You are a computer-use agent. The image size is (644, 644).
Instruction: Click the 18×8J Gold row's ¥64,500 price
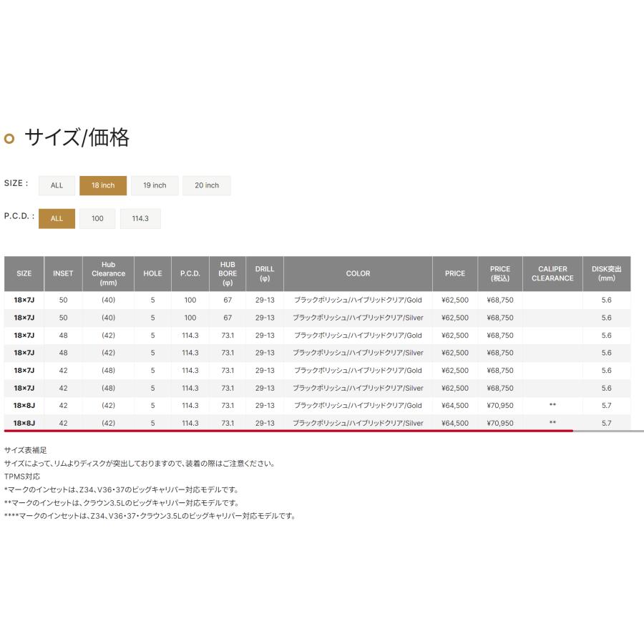tap(455, 406)
